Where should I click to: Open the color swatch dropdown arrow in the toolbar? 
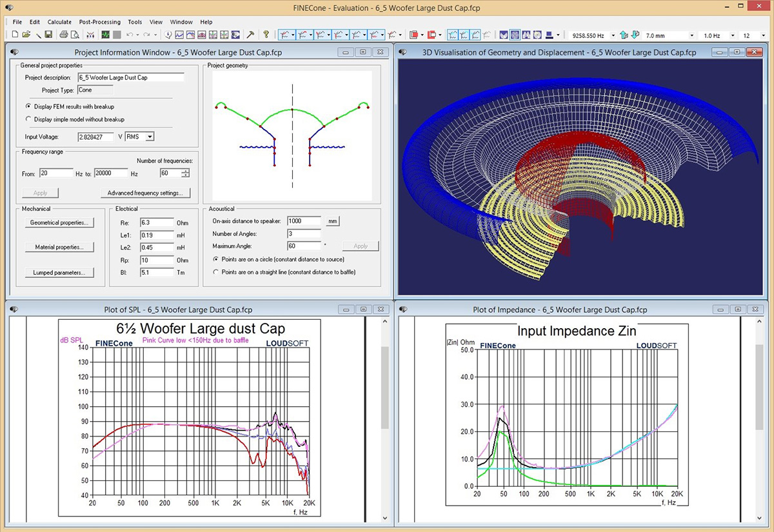[559, 35]
